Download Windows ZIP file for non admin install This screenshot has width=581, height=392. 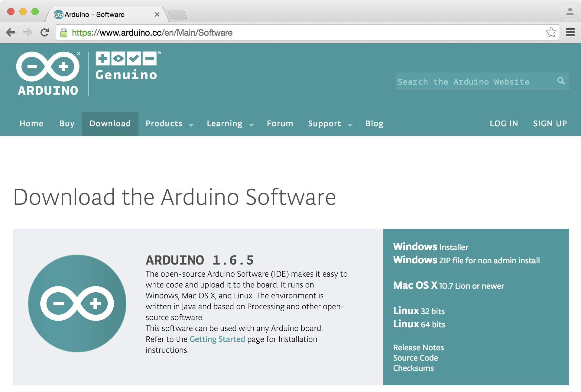click(x=466, y=260)
